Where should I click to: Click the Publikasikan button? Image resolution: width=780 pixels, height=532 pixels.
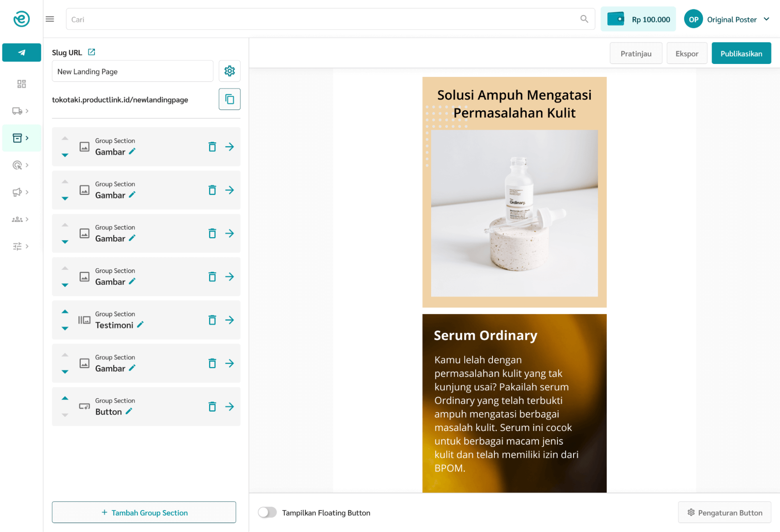coord(741,53)
